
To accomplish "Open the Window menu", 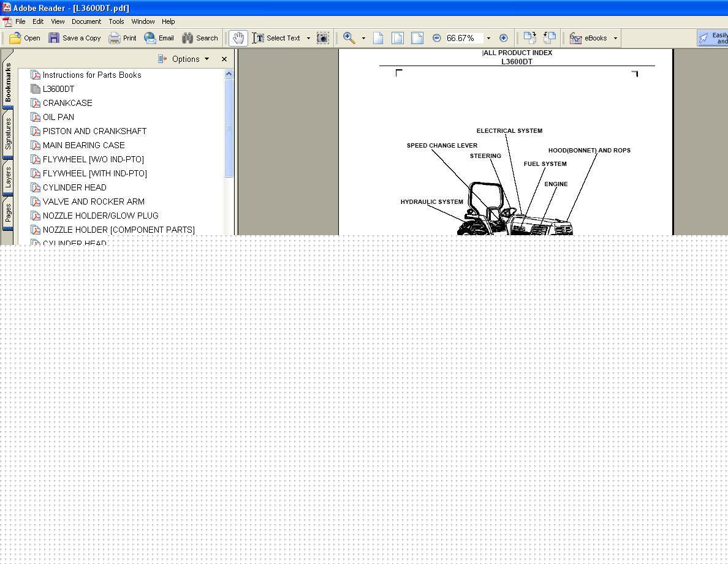I will pyautogui.click(x=143, y=21).
